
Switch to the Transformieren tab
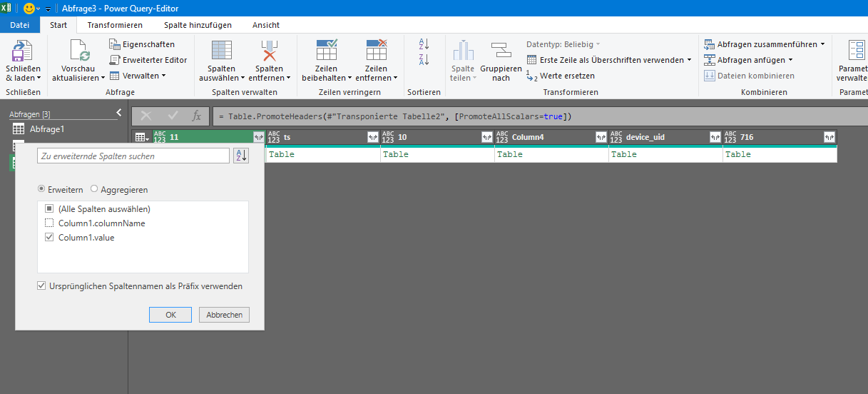[x=115, y=25]
